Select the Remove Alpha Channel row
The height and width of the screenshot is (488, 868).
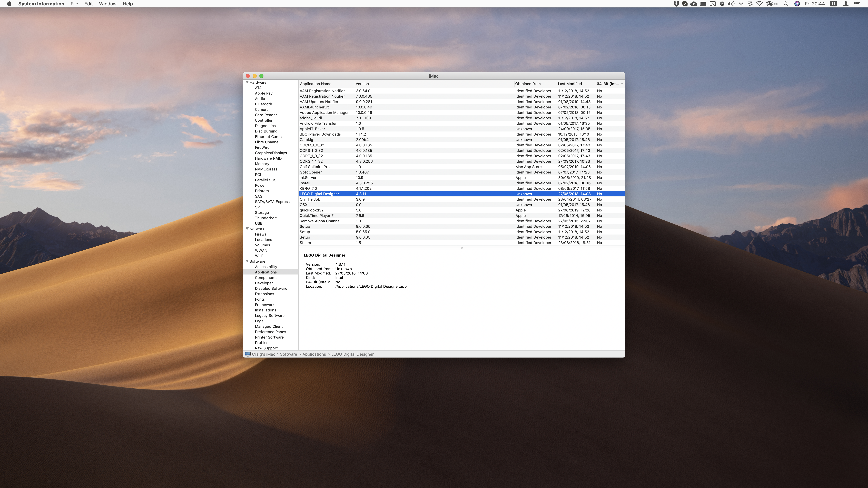pyautogui.click(x=462, y=221)
